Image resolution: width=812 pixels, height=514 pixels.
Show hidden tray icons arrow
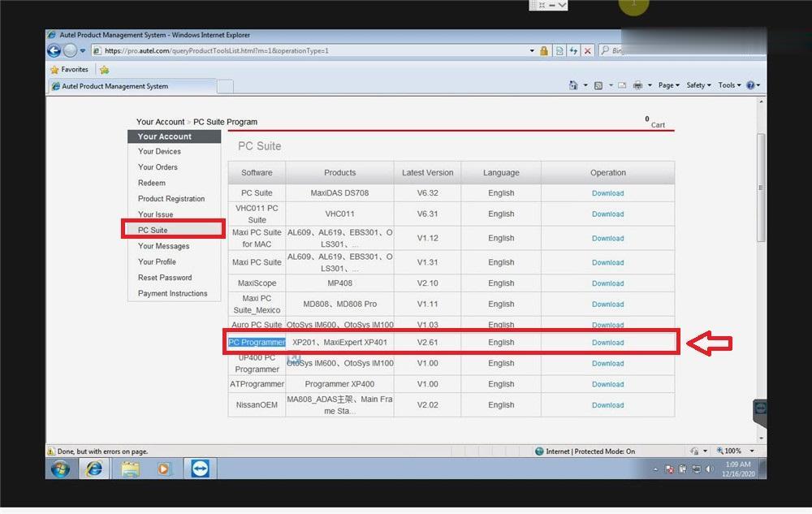point(655,469)
